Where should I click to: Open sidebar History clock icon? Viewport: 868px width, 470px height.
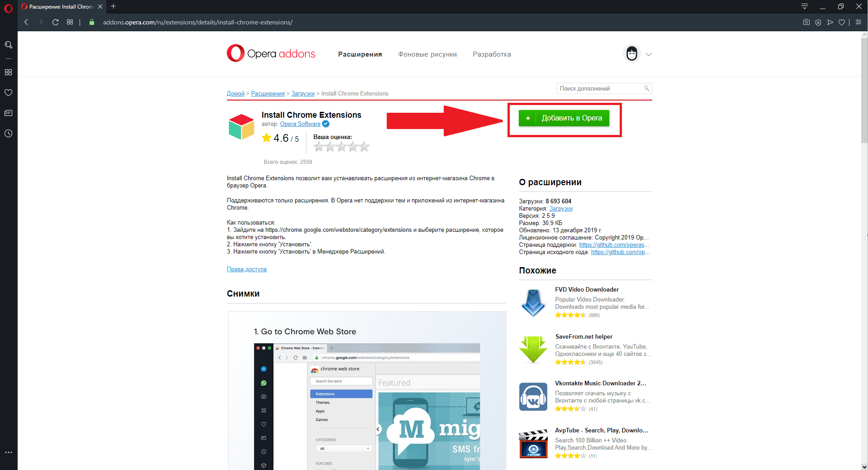coord(8,134)
